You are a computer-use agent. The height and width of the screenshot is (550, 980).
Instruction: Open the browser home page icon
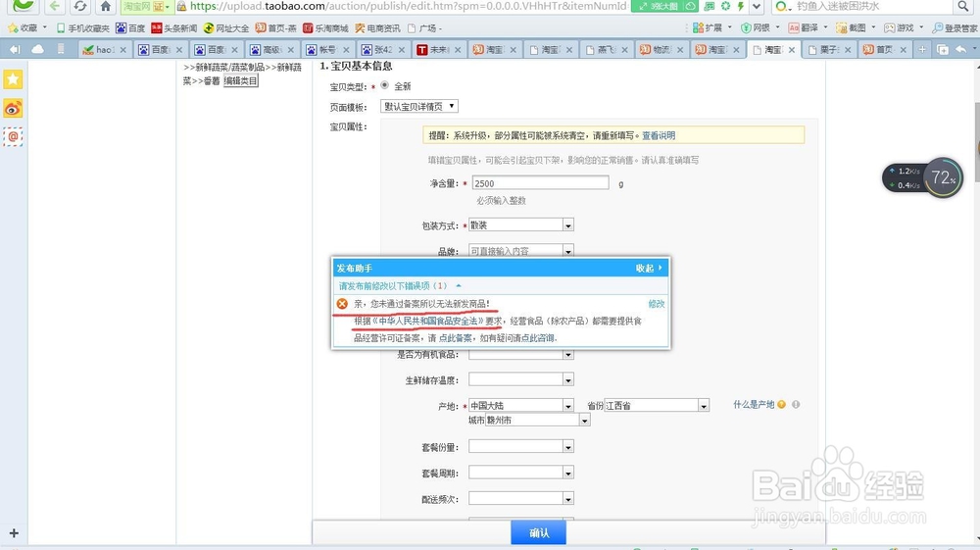point(106,6)
